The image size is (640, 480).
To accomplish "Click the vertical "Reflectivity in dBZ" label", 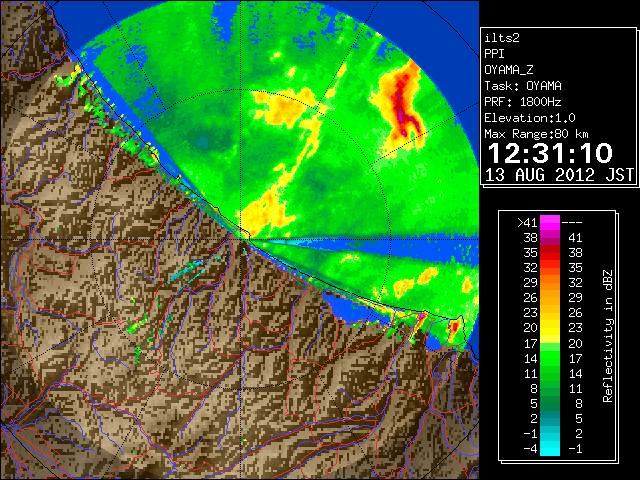I will click(608, 336).
